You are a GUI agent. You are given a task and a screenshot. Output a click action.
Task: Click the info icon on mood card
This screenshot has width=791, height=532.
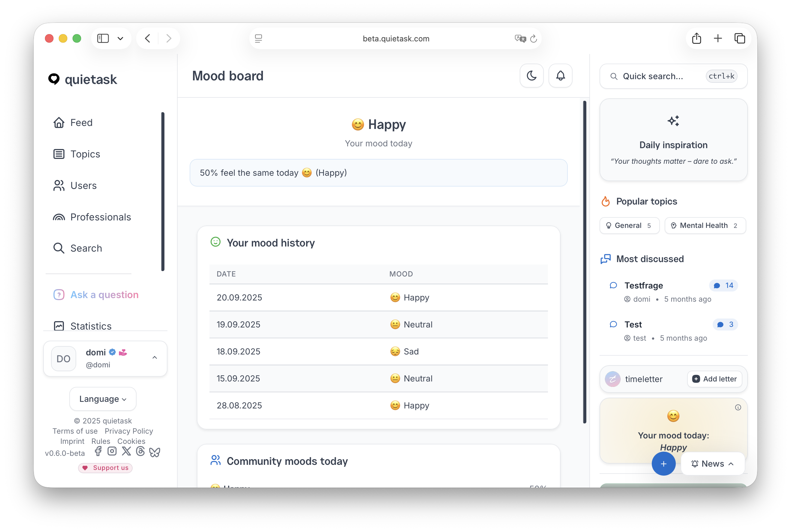(738, 408)
